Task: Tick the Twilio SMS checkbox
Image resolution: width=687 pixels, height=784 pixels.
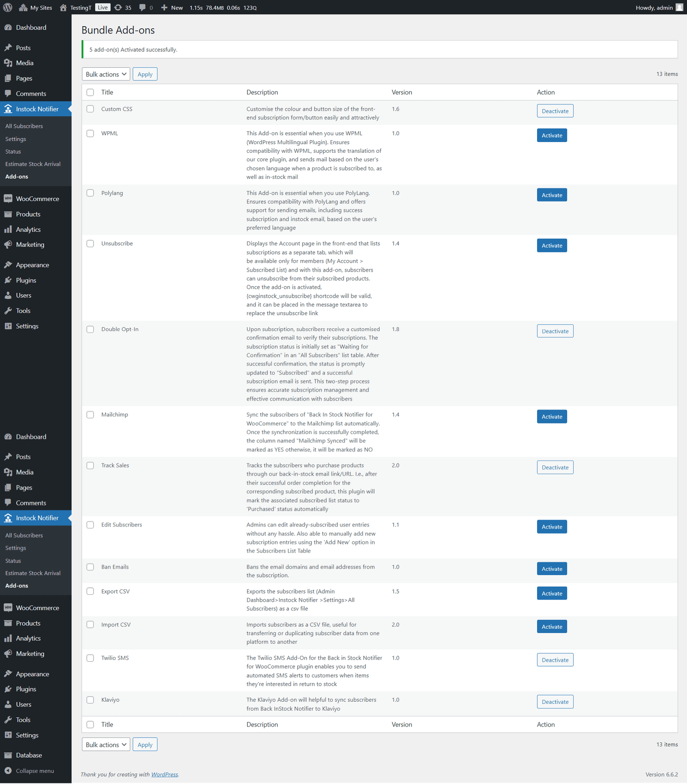Action: pyautogui.click(x=90, y=658)
